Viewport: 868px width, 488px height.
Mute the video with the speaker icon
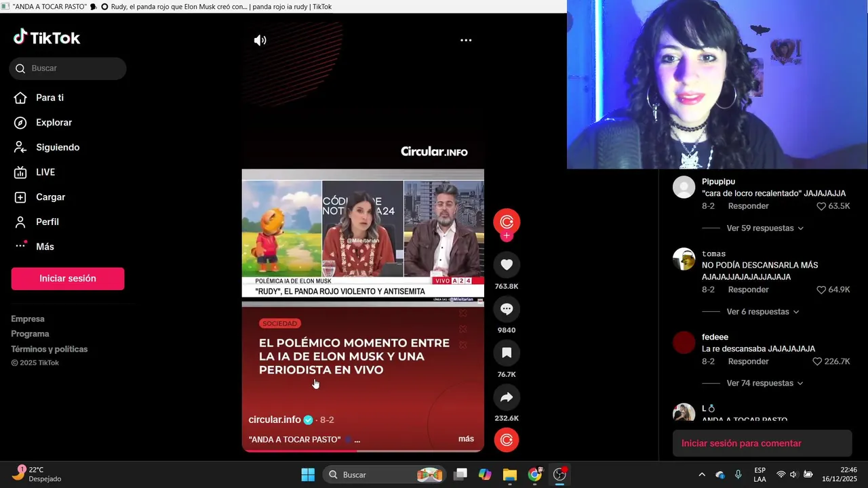(260, 40)
